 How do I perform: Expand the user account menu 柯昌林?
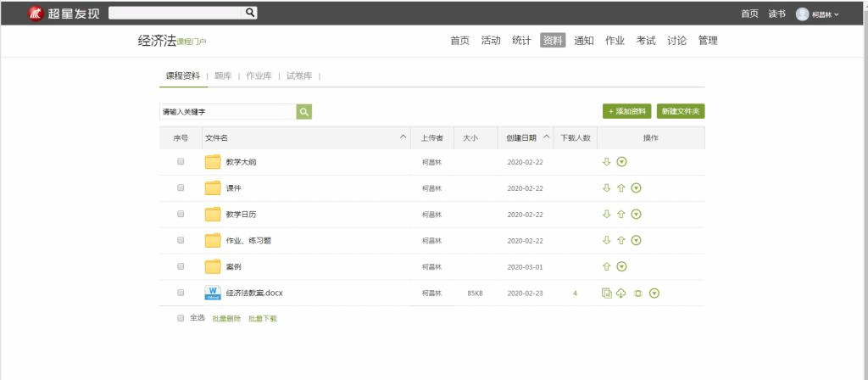[x=817, y=14]
